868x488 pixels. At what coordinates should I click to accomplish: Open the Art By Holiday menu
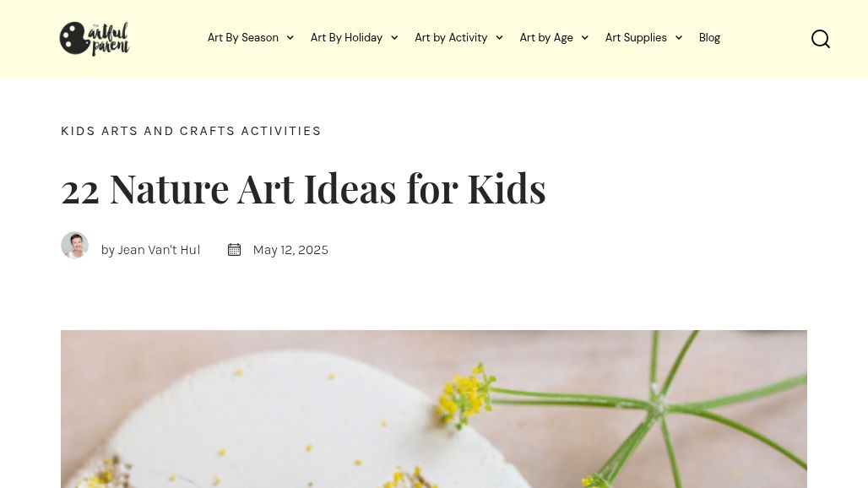click(x=346, y=37)
